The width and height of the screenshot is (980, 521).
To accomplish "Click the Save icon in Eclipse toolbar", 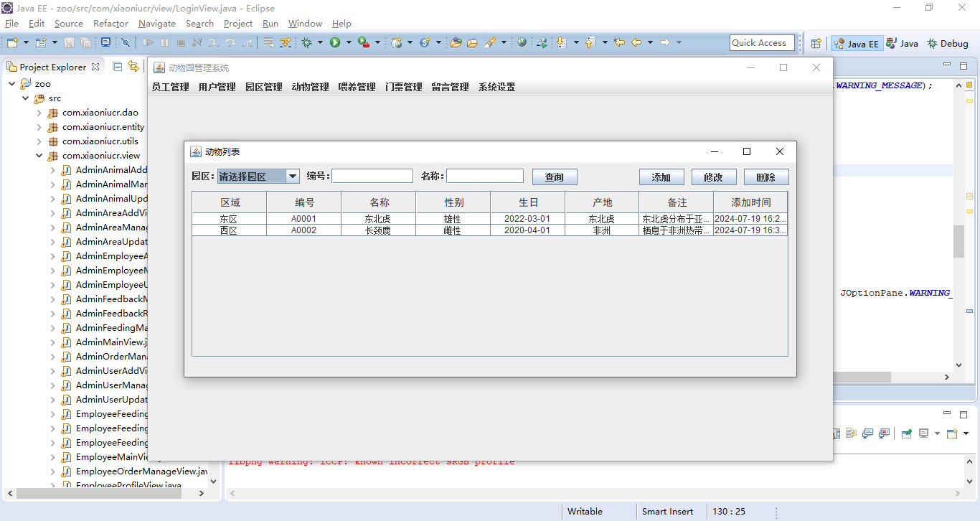I will click(x=69, y=43).
